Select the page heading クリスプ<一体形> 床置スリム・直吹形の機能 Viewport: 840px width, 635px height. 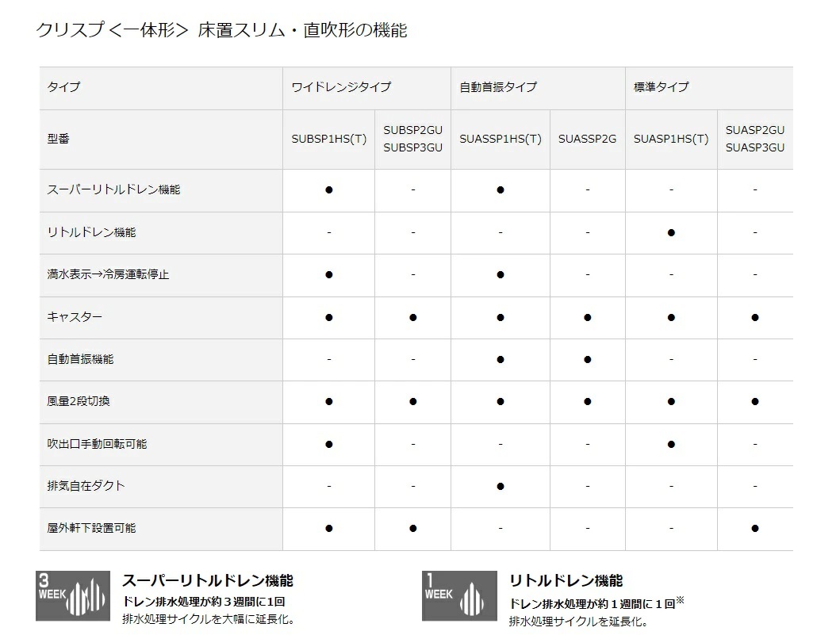pyautogui.click(x=222, y=30)
